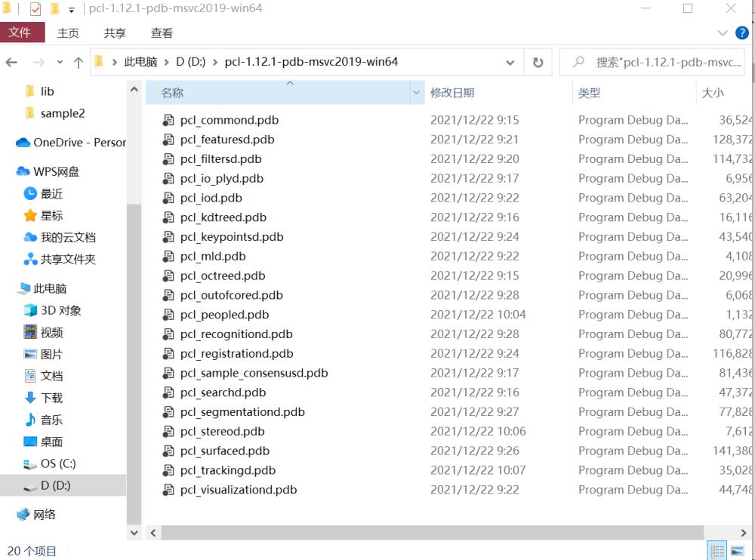
Task: Click the Back navigation arrow
Action: point(11,62)
